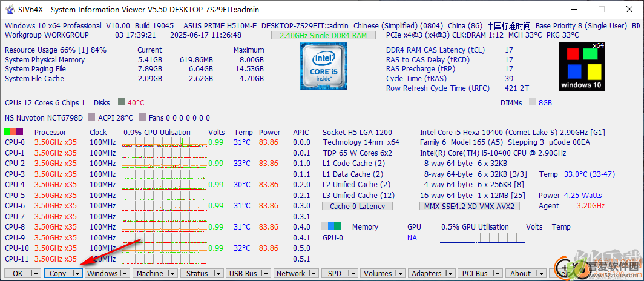Click the DIMMs 8GB value
The width and height of the screenshot is (644, 281).
(x=545, y=103)
